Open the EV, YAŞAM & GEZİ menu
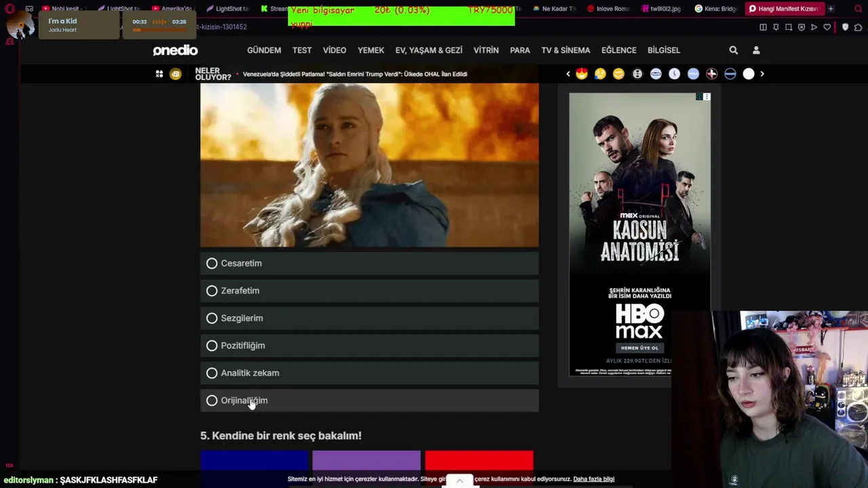This screenshot has width=868, height=488. [x=429, y=50]
